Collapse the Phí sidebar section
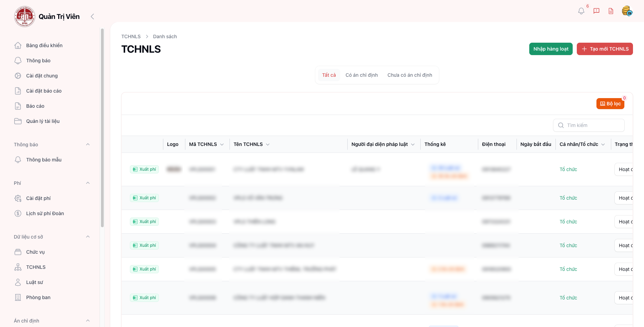Image resolution: width=644 pixels, height=327 pixels. coord(88,183)
